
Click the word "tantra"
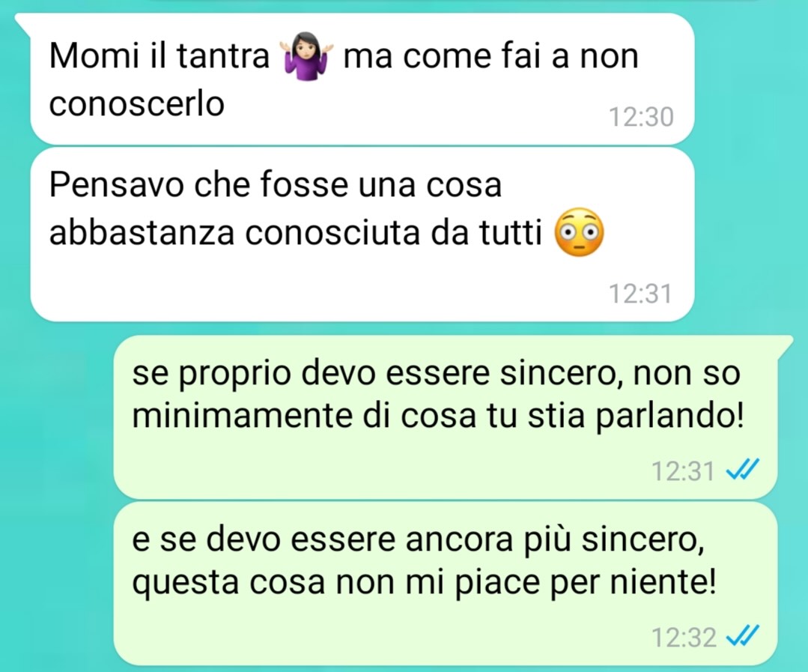click(x=223, y=55)
